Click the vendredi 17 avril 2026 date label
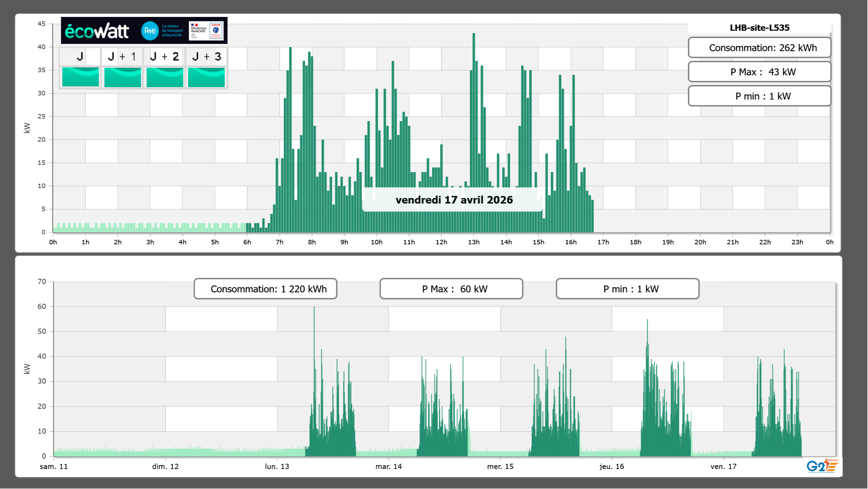 [454, 200]
